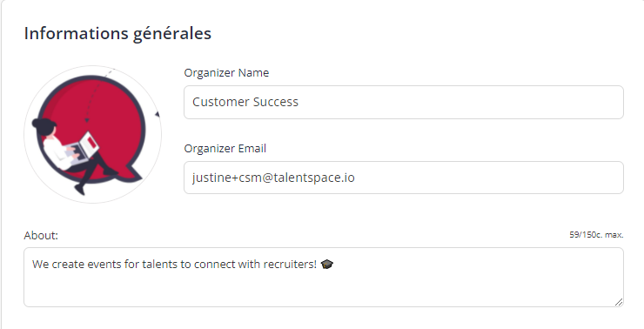
Task: Click the Informations générales heading
Action: pos(117,33)
